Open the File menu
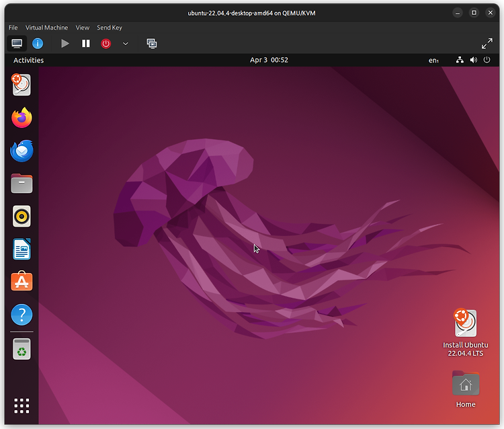 (13, 28)
